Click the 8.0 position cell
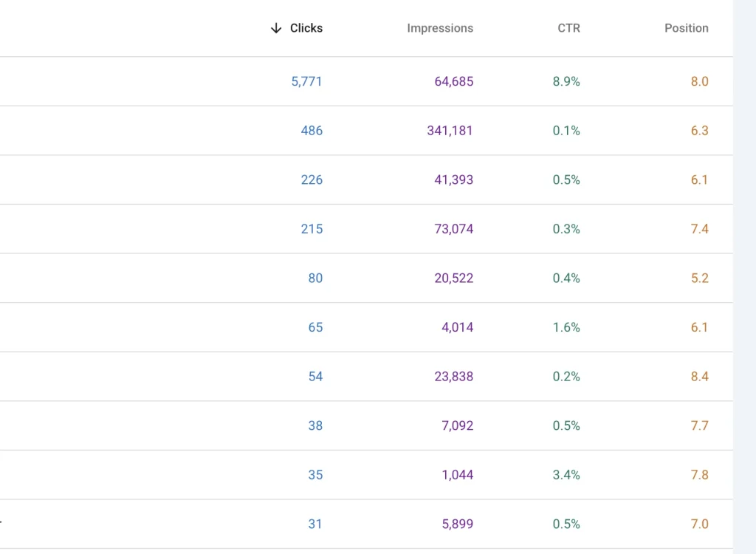The image size is (756, 554). point(699,81)
